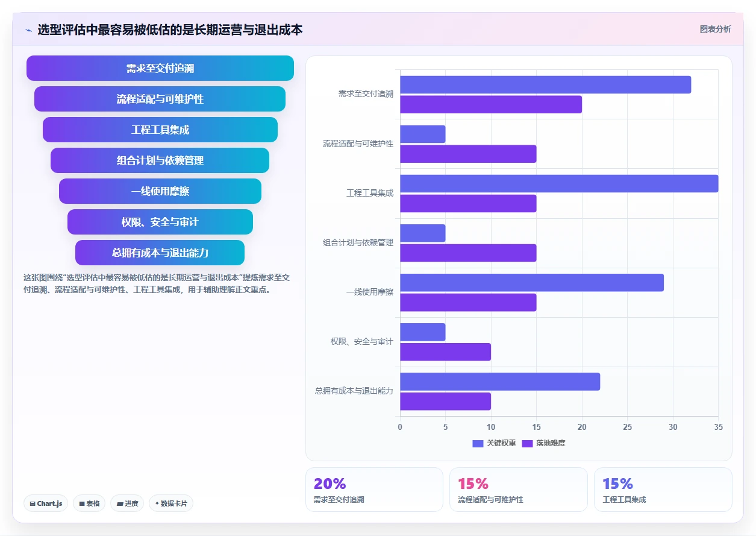
Task: Click the 关键权重 legend color box
Action: [x=478, y=443]
